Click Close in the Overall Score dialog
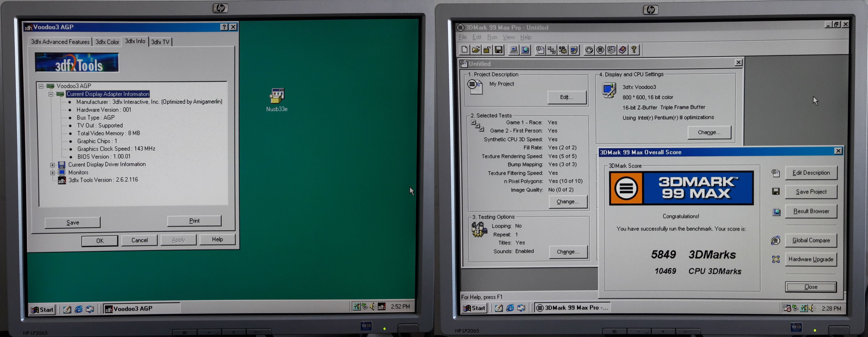The width and height of the screenshot is (868, 337). tap(811, 287)
